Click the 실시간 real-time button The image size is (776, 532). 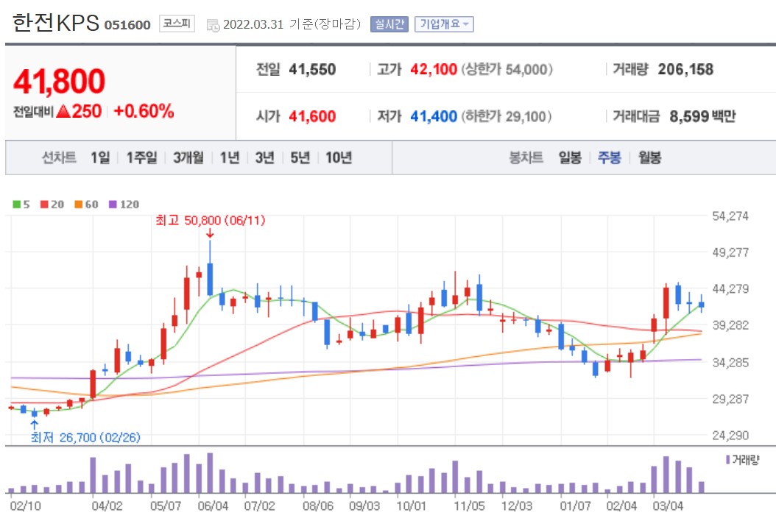(389, 24)
